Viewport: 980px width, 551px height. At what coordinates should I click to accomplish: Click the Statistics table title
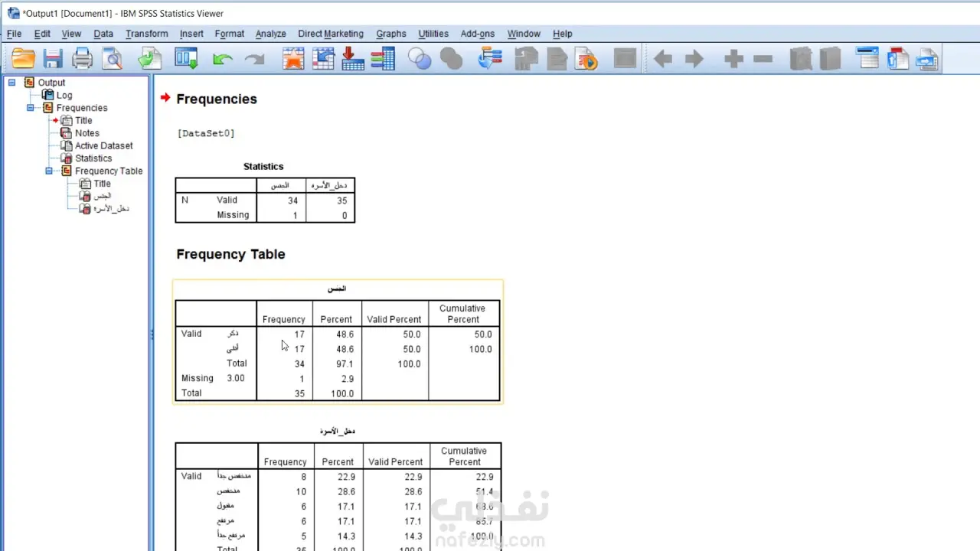tap(263, 166)
